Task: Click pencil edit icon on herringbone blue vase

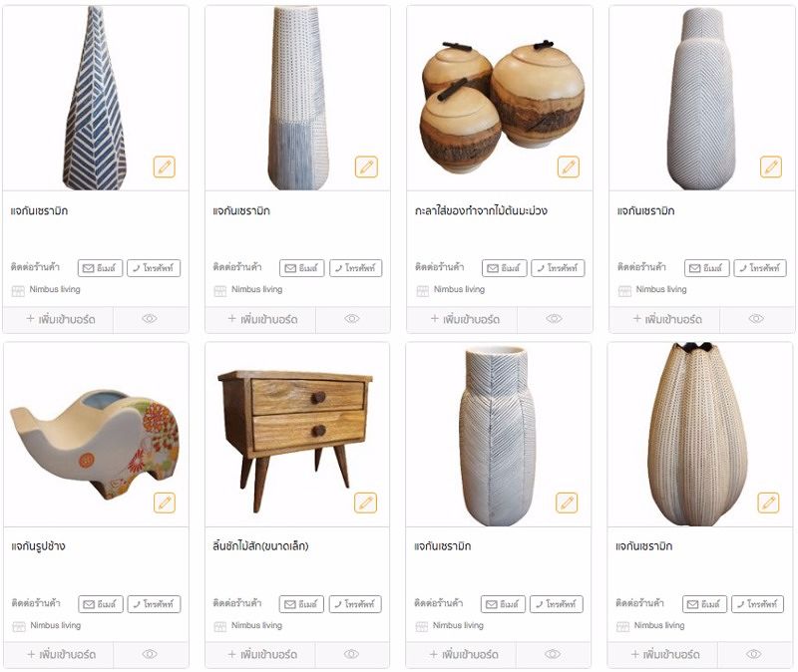Action: point(165,167)
